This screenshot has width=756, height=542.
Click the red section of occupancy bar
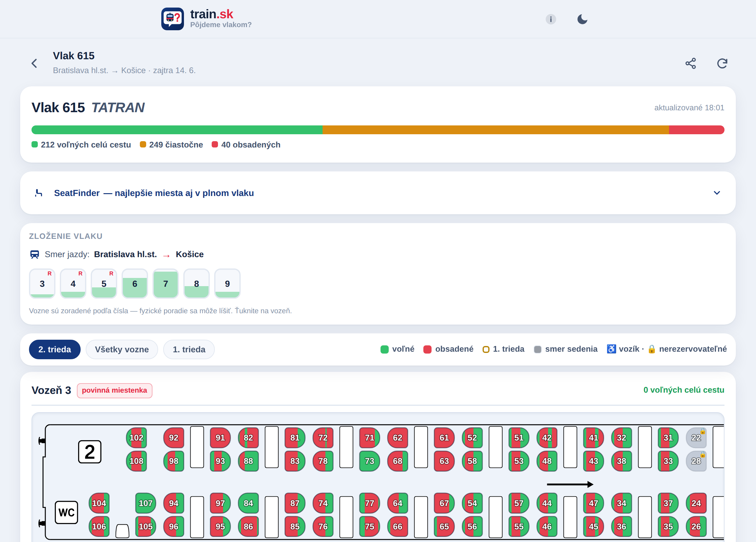pos(697,130)
